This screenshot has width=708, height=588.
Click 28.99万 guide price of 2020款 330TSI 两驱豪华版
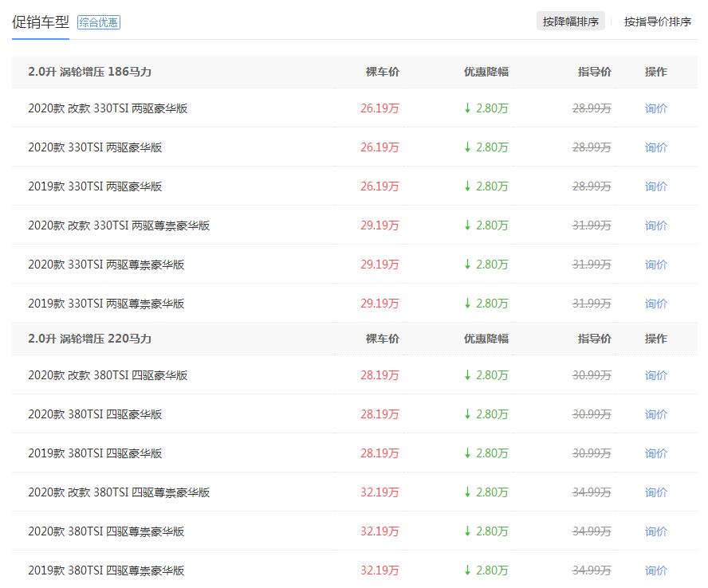tap(592, 147)
